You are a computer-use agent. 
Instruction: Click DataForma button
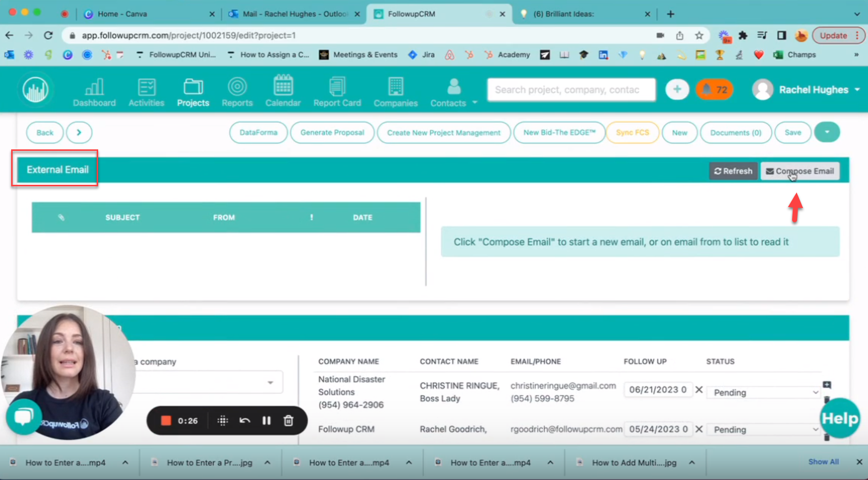pos(258,133)
